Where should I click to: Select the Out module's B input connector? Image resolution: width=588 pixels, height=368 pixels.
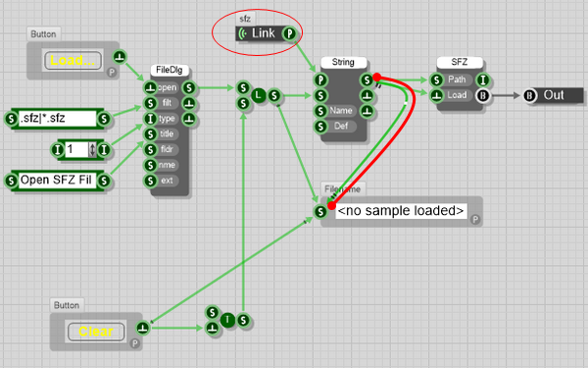click(x=529, y=95)
